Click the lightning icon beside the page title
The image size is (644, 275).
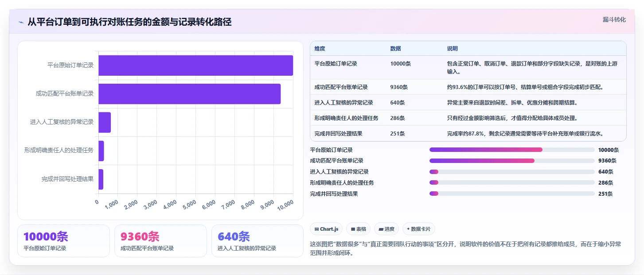point(21,22)
